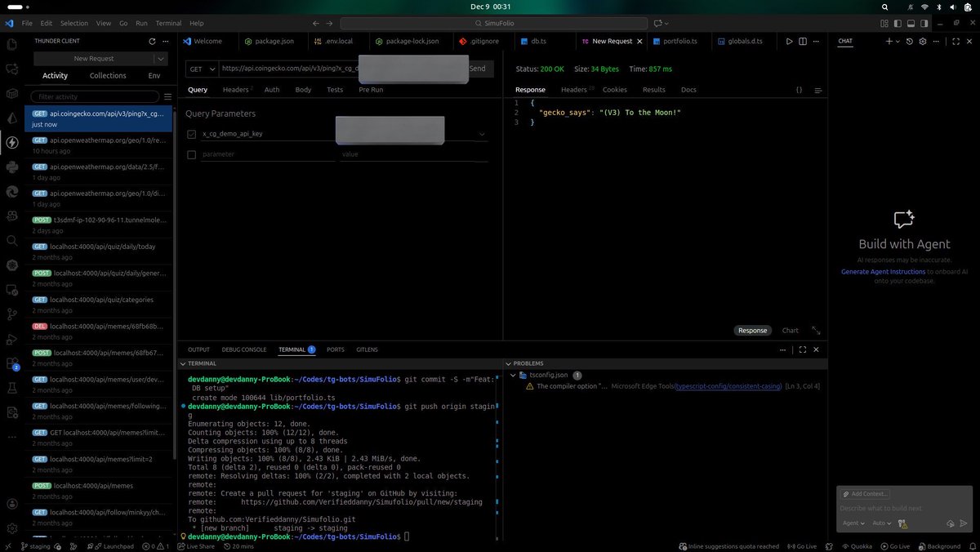Open chat history clock icon
This screenshot has height=552, width=980.
point(910,41)
